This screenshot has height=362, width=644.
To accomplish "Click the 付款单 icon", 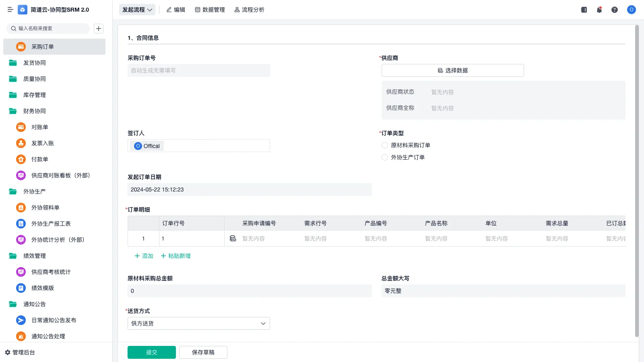I will 21,159.
